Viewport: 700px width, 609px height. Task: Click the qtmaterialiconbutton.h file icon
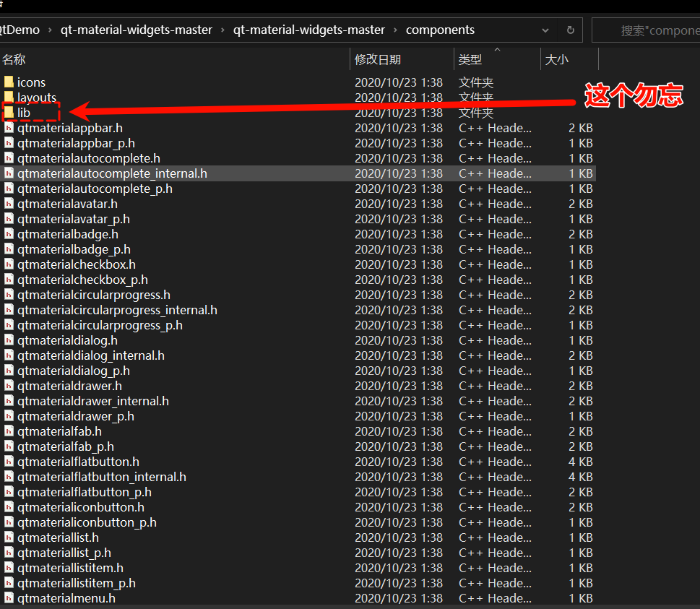(9, 508)
